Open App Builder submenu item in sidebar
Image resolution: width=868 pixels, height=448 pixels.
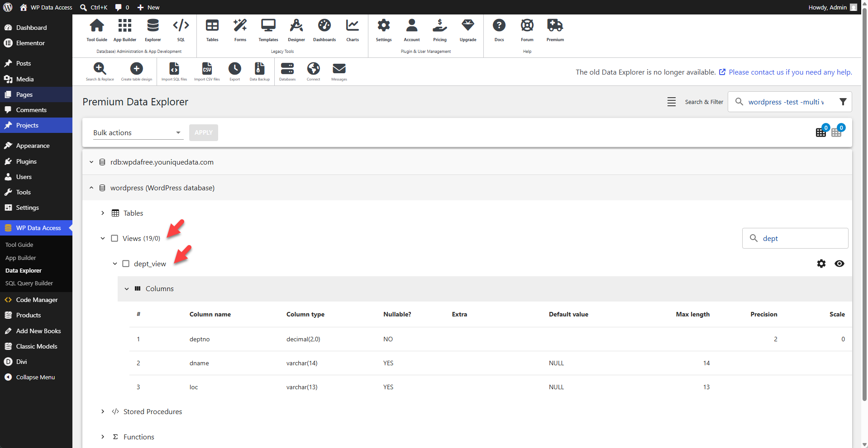[x=20, y=258]
